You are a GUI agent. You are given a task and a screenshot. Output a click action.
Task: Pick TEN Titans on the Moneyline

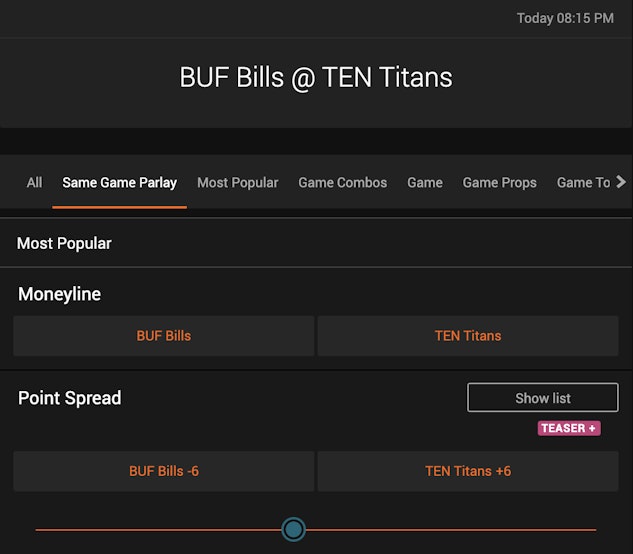click(468, 336)
